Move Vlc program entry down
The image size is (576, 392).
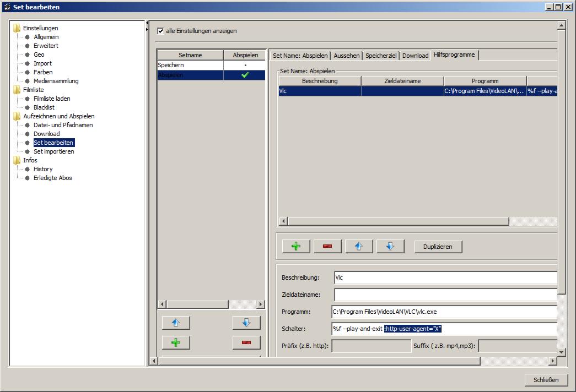coord(390,246)
